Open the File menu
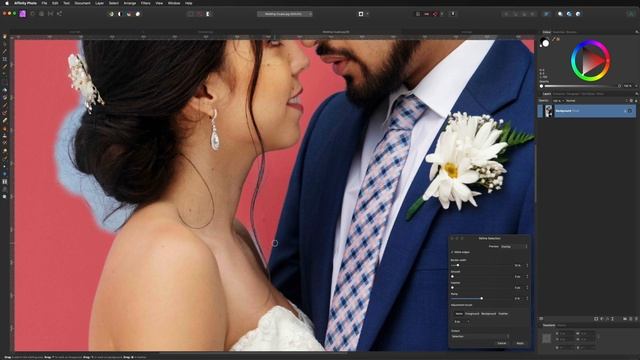 click(44, 3)
